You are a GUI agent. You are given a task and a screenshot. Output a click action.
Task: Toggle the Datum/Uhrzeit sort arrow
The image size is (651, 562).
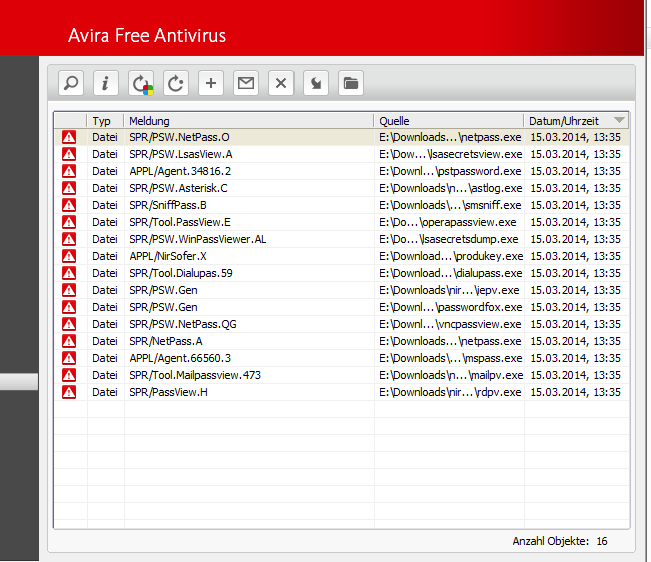coord(619,120)
